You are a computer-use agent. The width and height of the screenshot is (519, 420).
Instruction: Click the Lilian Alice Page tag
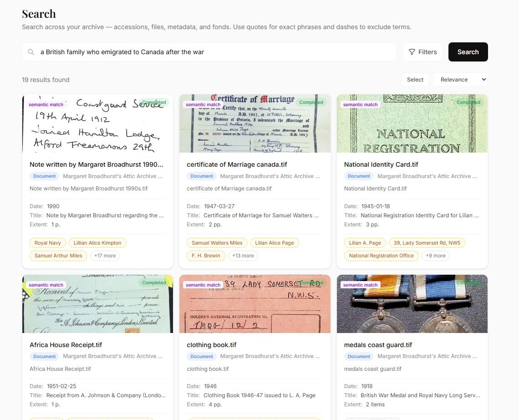pos(275,243)
